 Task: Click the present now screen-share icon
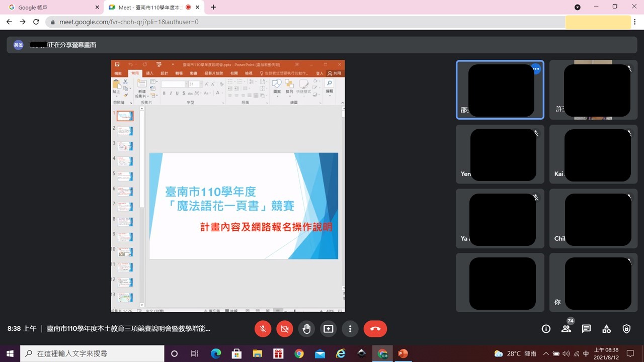click(x=328, y=329)
